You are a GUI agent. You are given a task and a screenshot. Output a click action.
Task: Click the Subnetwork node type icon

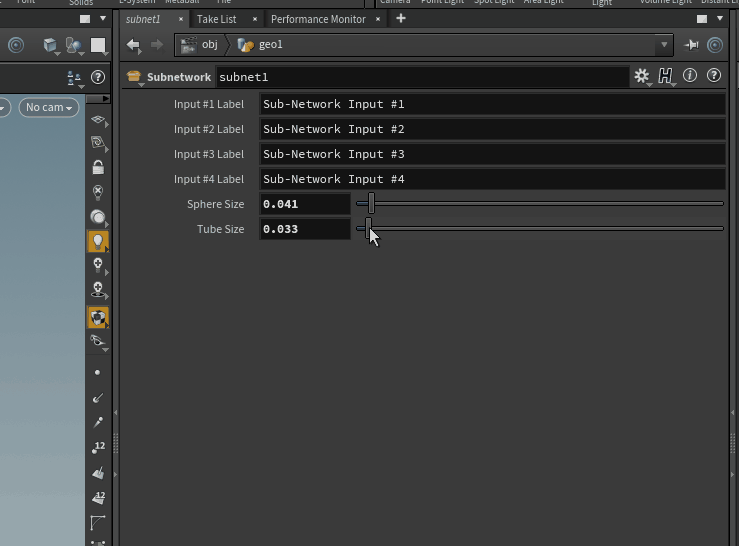click(x=134, y=77)
